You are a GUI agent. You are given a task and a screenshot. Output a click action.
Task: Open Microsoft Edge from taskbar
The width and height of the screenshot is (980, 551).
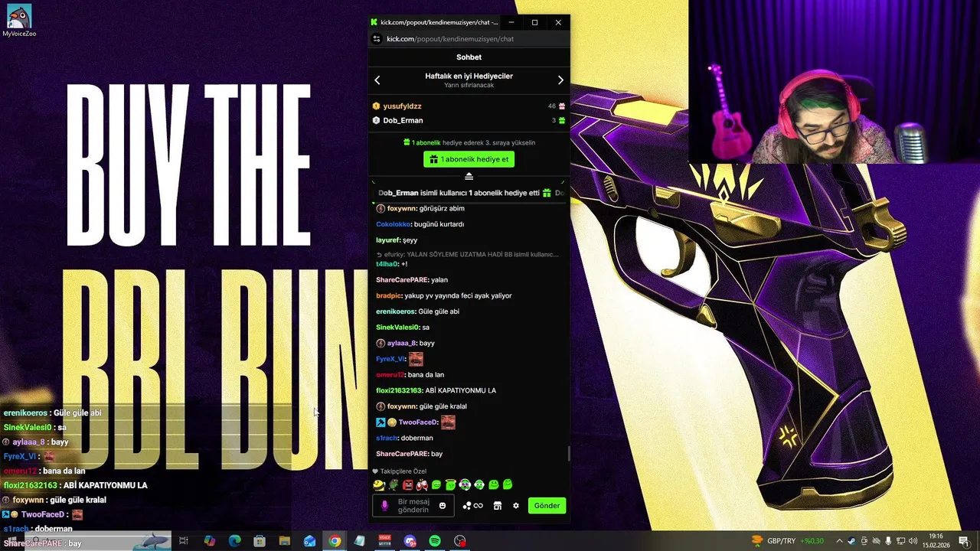coord(234,541)
